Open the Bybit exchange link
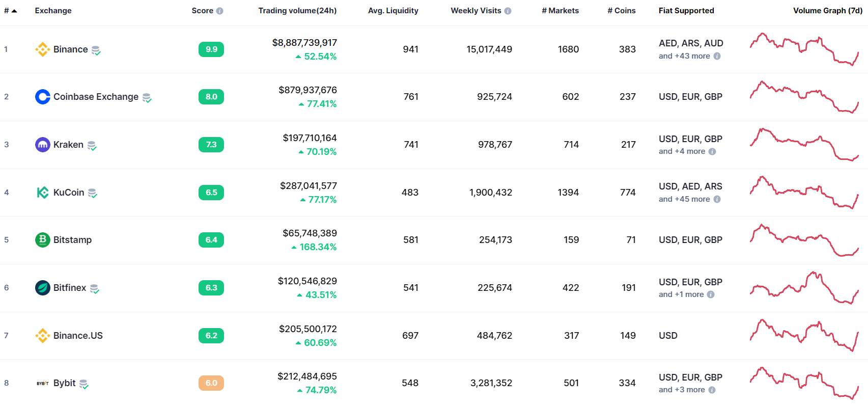This screenshot has height=406, width=868. click(x=64, y=383)
